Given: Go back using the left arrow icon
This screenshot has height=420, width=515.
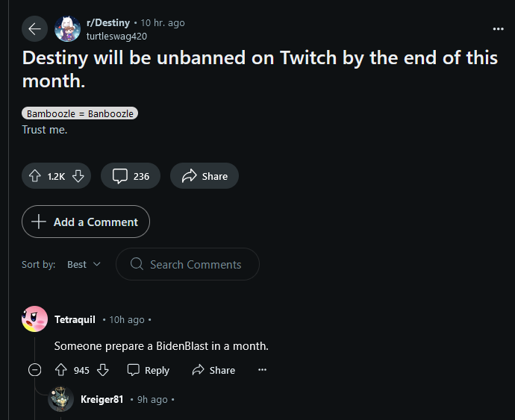Looking at the screenshot, I should (x=34, y=29).
